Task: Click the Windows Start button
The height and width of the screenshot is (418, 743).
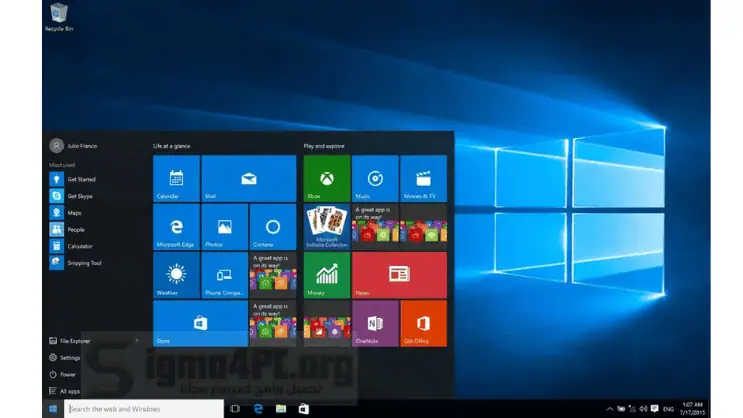Action: [x=53, y=408]
